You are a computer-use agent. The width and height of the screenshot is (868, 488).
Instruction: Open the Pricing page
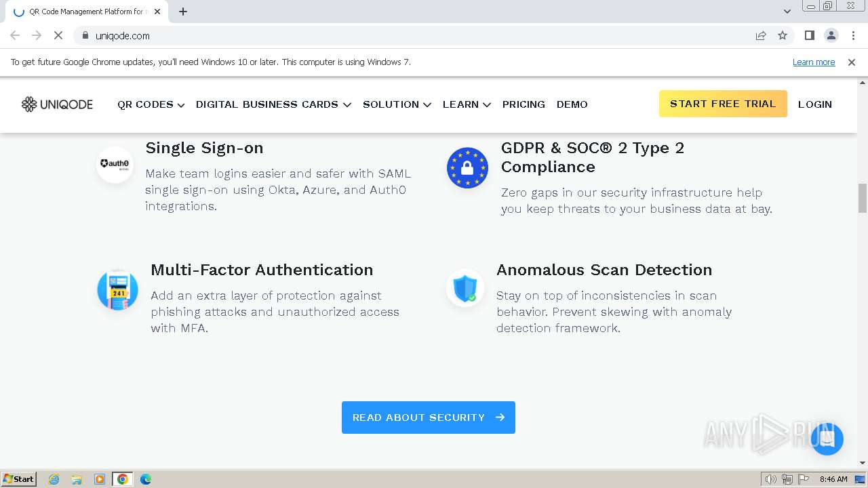click(x=524, y=104)
